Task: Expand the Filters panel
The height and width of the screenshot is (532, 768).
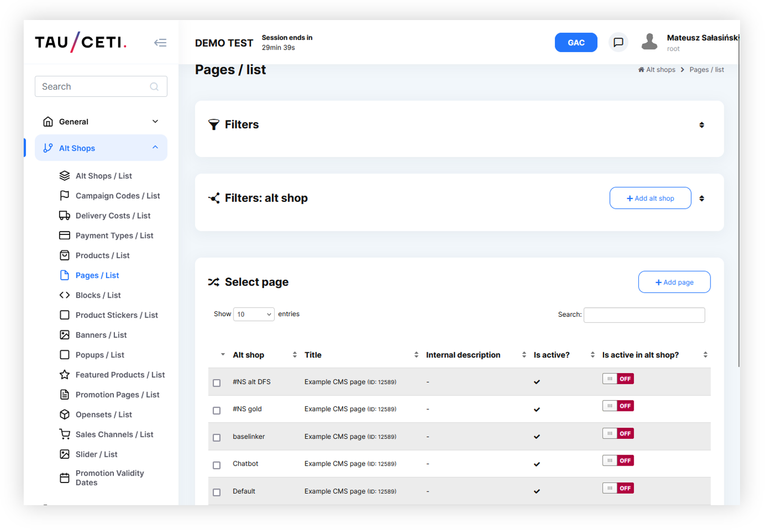Action: [701, 125]
